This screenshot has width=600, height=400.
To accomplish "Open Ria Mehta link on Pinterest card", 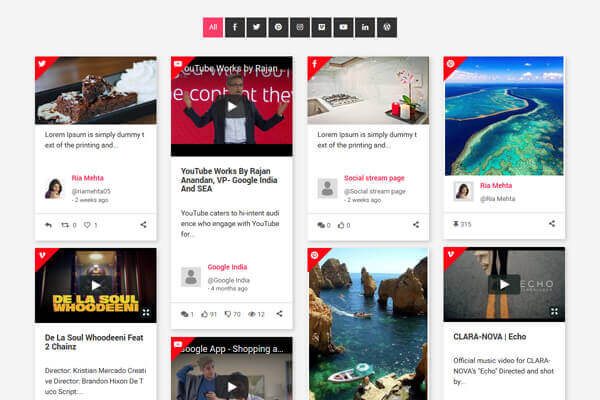I will pos(496,186).
